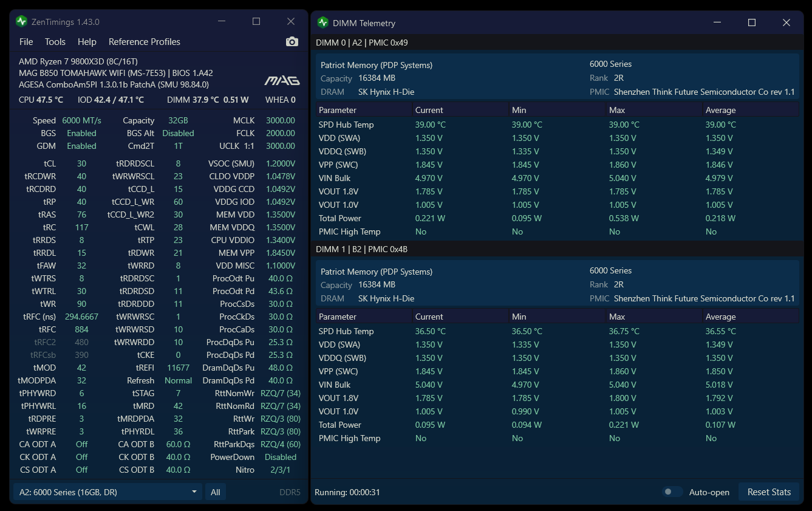Image resolution: width=812 pixels, height=511 pixels.
Task: Minimize the DIMM Telemetry window
Action: [717, 22]
